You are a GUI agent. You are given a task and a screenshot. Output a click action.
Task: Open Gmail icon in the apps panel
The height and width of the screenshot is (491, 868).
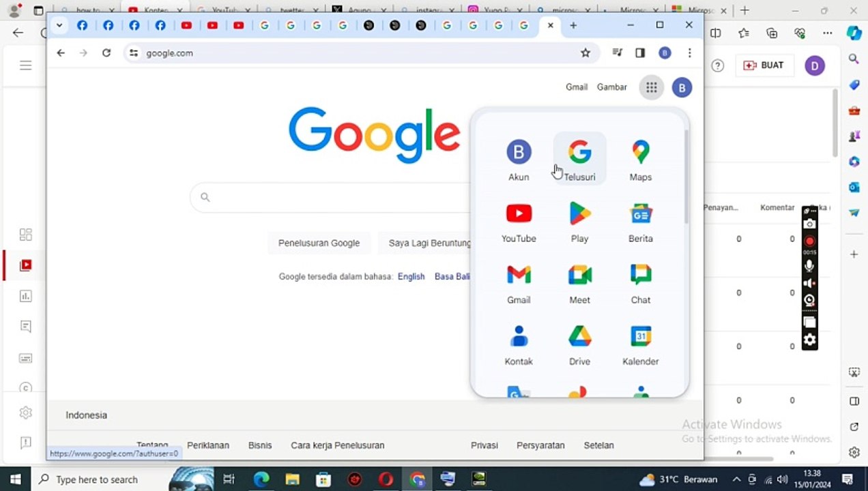519,283
